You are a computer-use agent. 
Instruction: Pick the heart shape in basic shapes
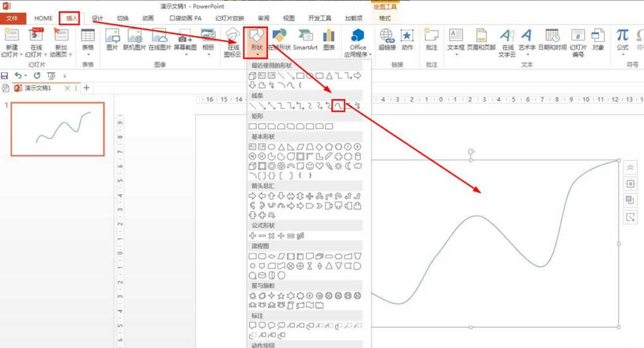point(319,166)
